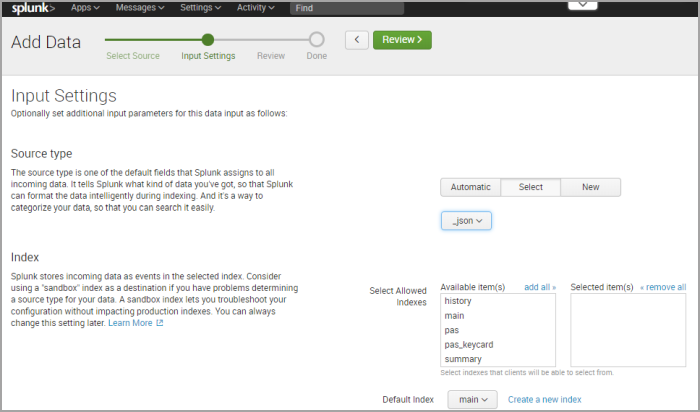Open the Apps menu
The width and height of the screenshot is (700, 412).
87,8
